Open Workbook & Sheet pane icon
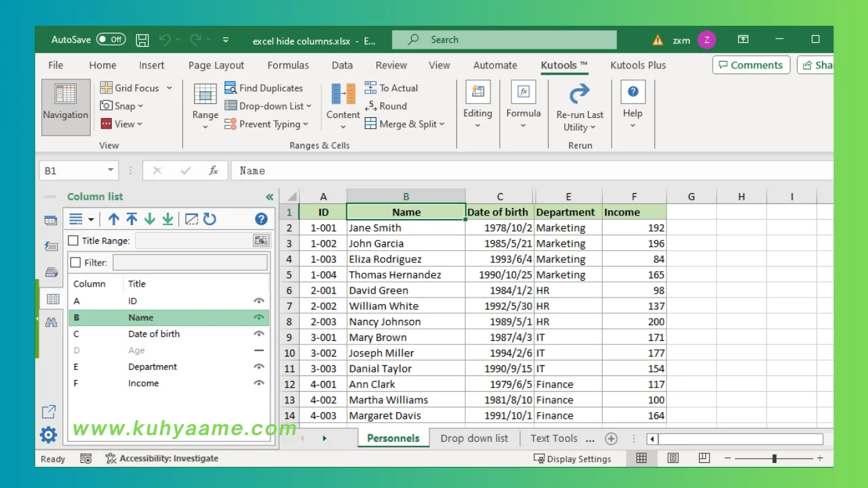 tap(51, 220)
